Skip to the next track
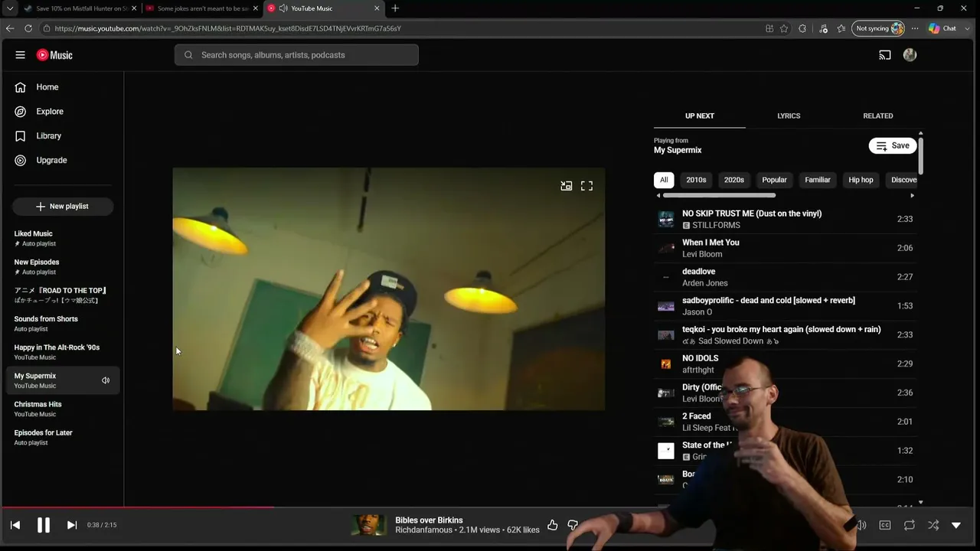Image resolution: width=980 pixels, height=551 pixels. [72, 525]
